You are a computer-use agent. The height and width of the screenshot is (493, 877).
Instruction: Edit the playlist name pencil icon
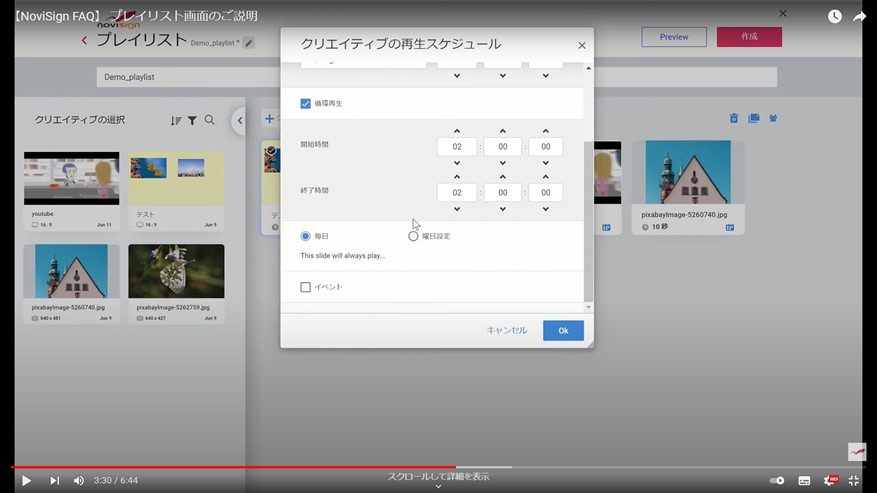tap(249, 43)
